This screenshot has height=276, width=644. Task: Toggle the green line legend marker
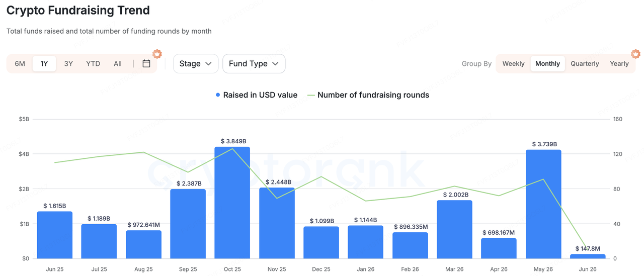[311, 95]
